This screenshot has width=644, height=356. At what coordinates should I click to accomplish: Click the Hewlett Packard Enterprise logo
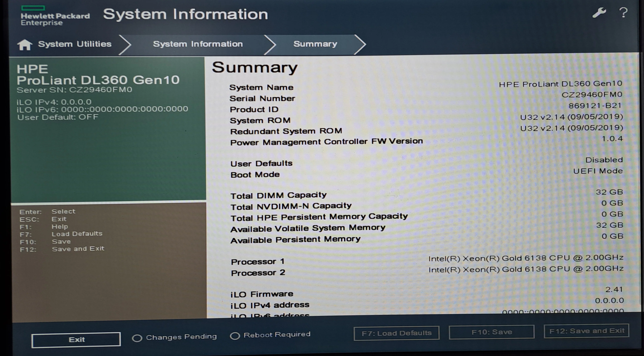55,16
